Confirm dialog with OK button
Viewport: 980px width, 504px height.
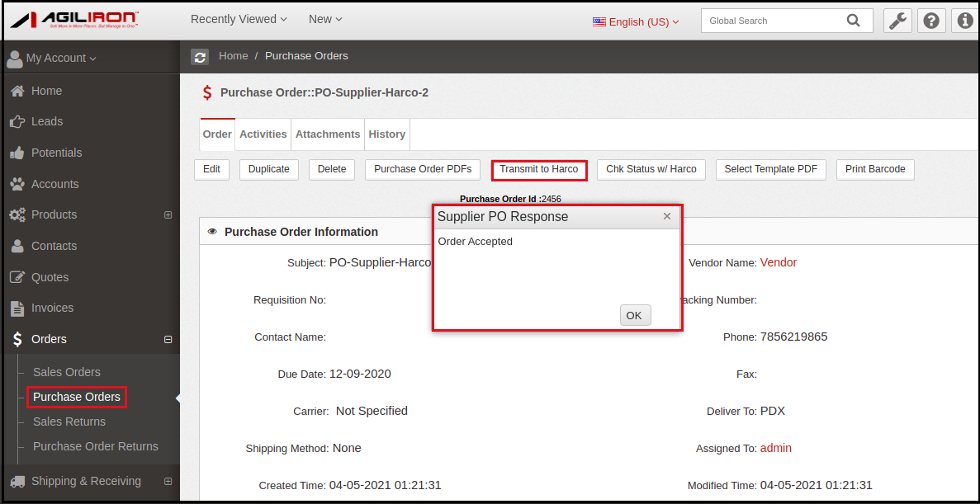pyautogui.click(x=635, y=315)
